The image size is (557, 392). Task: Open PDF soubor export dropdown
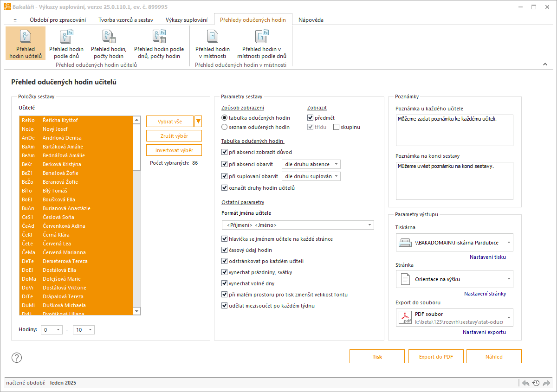tap(454, 317)
